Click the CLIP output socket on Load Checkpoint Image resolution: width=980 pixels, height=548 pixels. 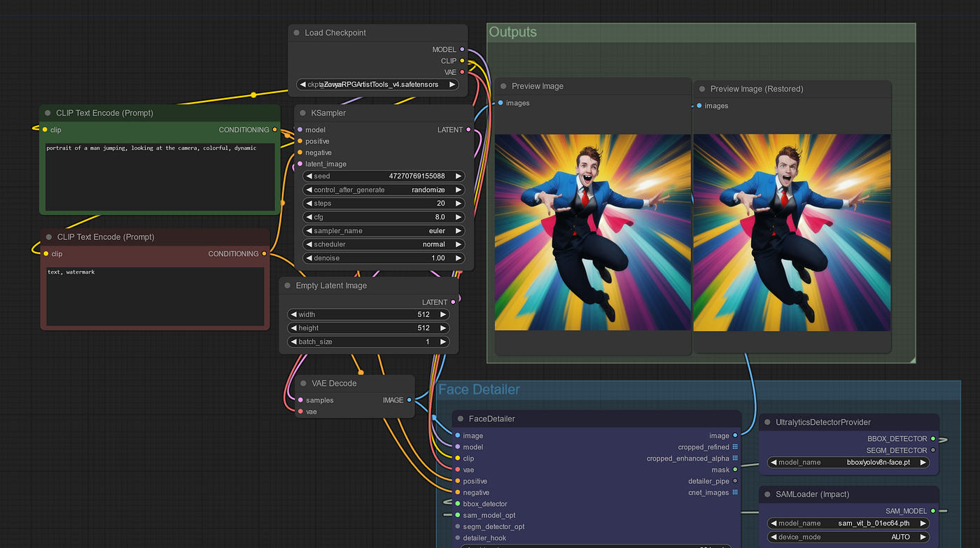click(462, 61)
